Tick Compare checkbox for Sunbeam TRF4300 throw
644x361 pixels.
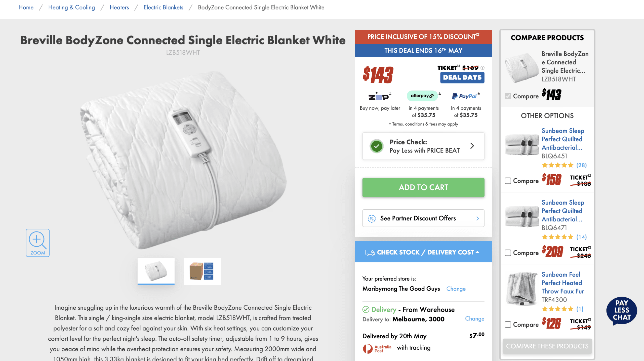[x=508, y=325]
